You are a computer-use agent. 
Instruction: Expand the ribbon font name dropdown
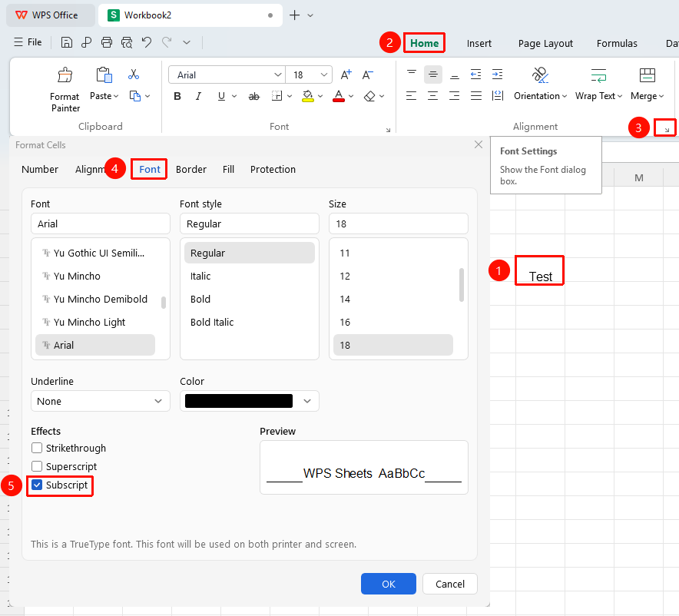pos(278,75)
